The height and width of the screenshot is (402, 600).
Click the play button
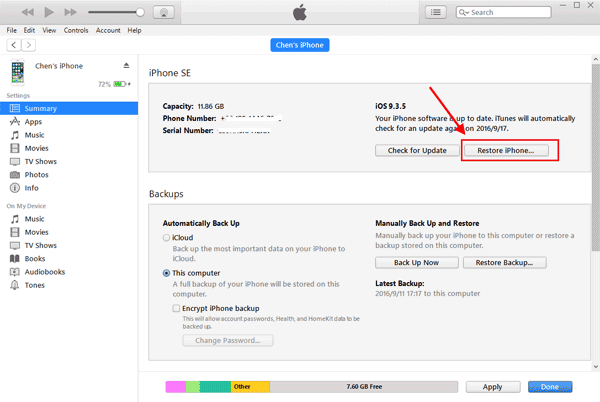pos(49,12)
